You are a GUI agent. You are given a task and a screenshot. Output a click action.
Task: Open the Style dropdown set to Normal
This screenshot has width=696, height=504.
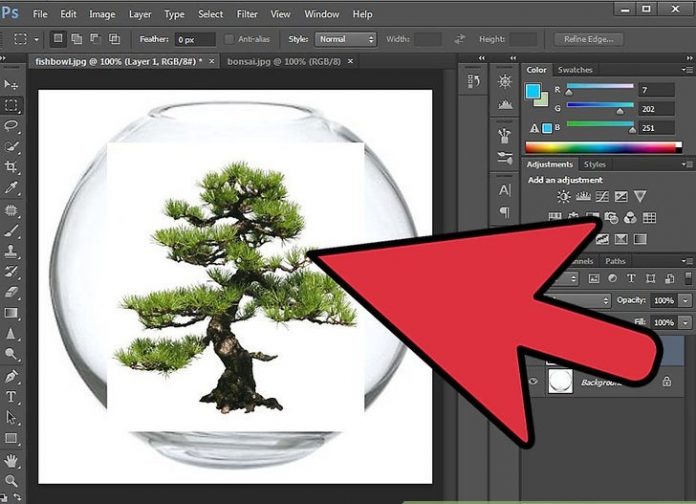coord(345,39)
